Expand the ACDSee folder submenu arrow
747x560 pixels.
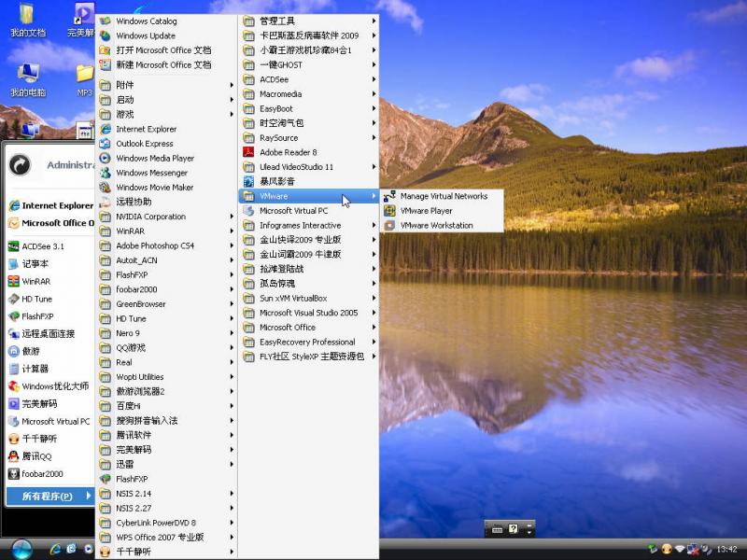[x=374, y=79]
